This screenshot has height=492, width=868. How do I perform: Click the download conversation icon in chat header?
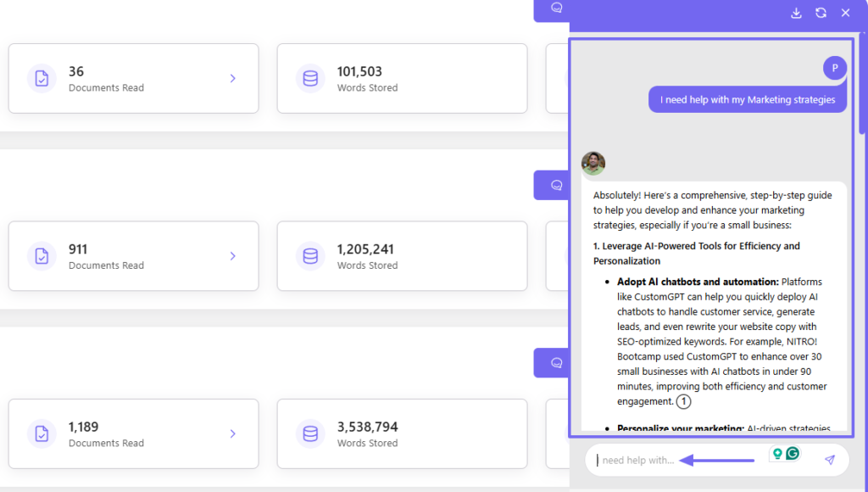(x=796, y=13)
